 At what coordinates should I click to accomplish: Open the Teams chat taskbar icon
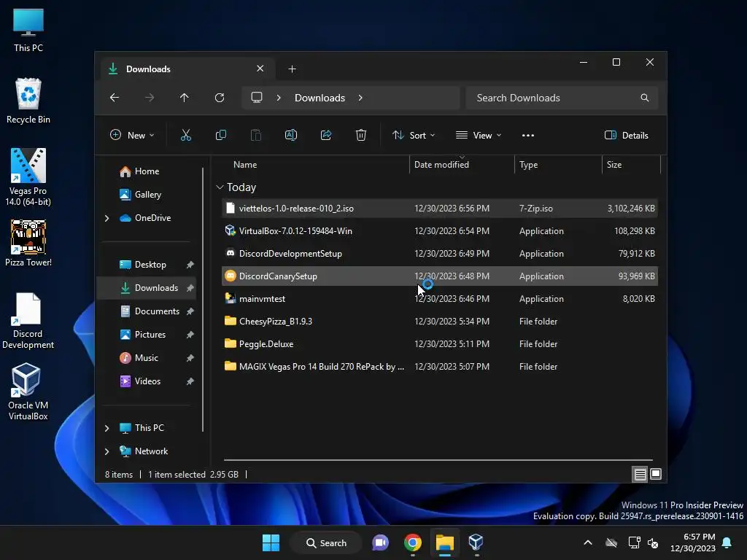pyautogui.click(x=380, y=542)
